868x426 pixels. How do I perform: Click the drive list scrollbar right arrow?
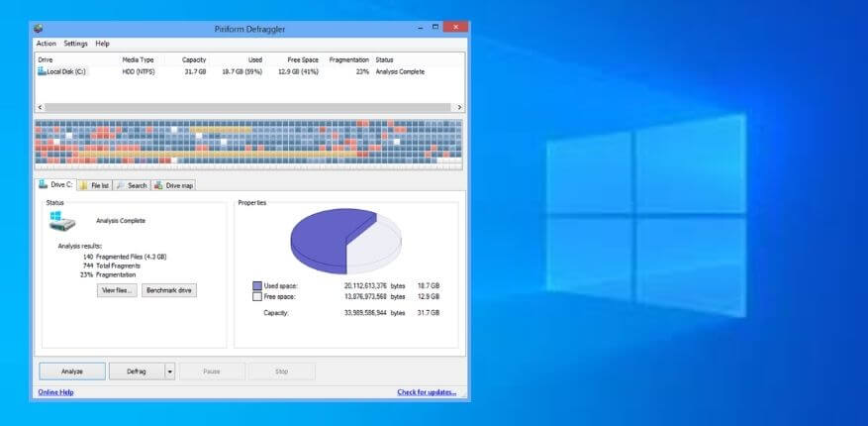pos(459,106)
